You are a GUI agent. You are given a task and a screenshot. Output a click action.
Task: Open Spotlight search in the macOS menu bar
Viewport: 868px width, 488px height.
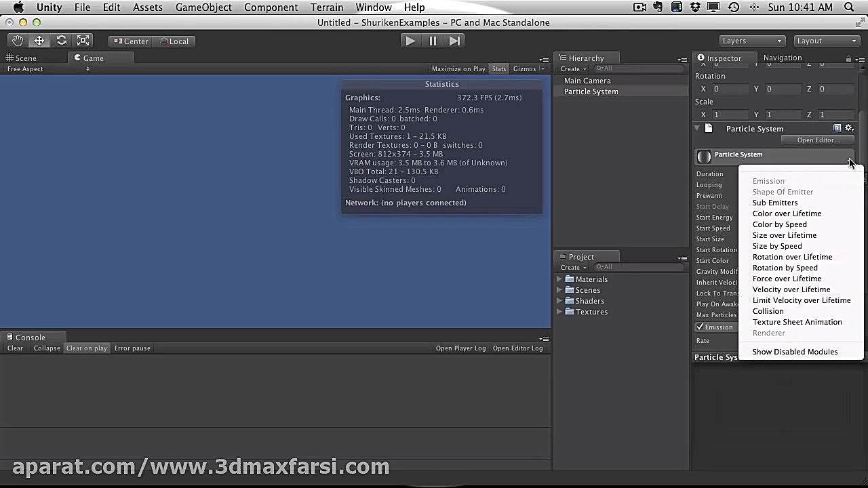coord(849,7)
